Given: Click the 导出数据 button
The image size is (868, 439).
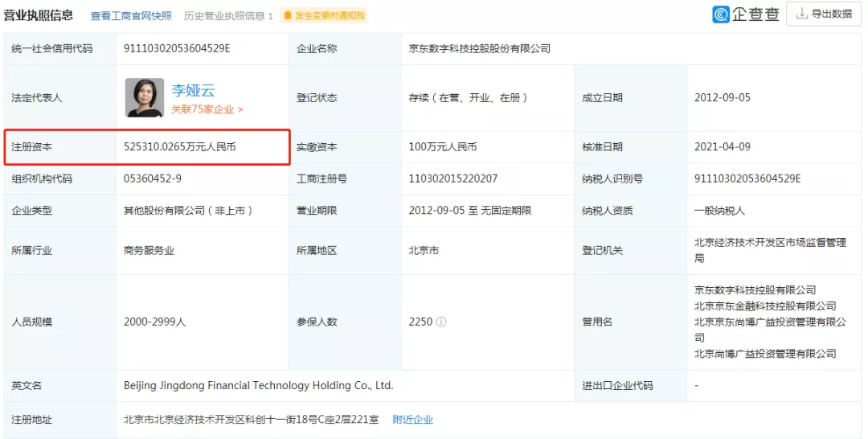Looking at the screenshot, I should tap(824, 14).
